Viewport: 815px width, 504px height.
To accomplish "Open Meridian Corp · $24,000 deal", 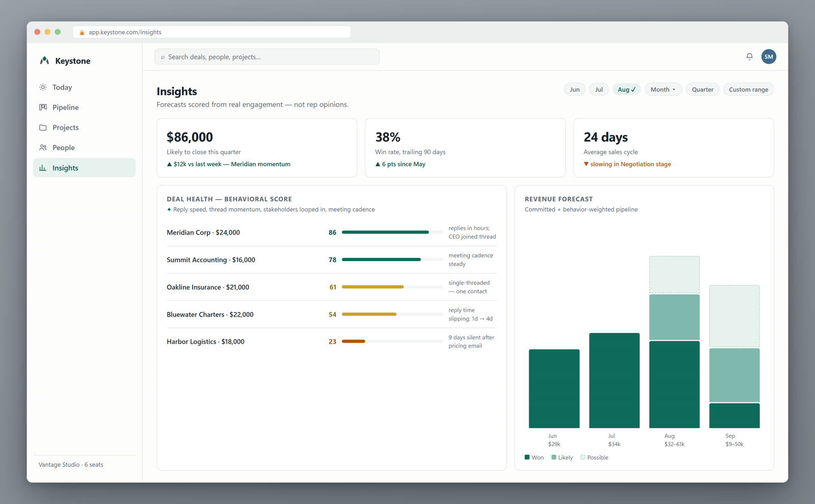I will click(203, 233).
